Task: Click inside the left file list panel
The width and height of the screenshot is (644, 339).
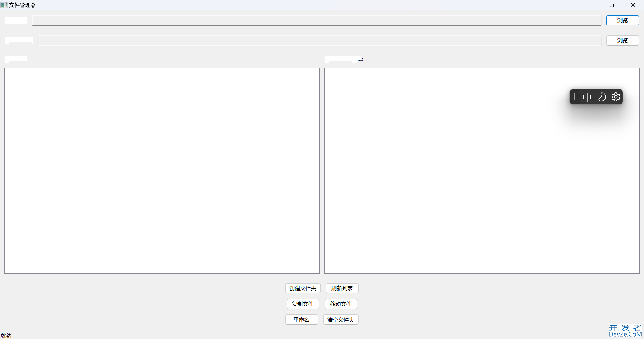Action: click(x=162, y=170)
